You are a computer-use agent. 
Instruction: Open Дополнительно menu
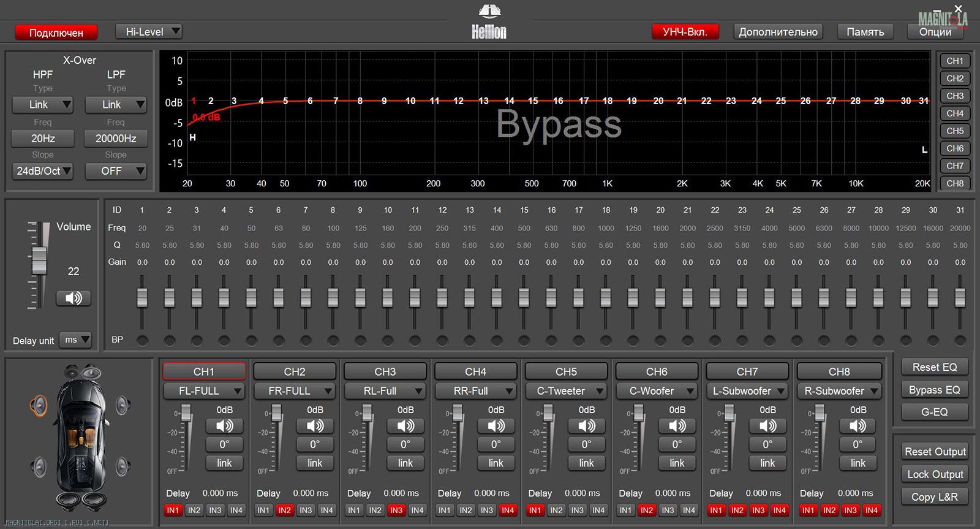click(778, 32)
